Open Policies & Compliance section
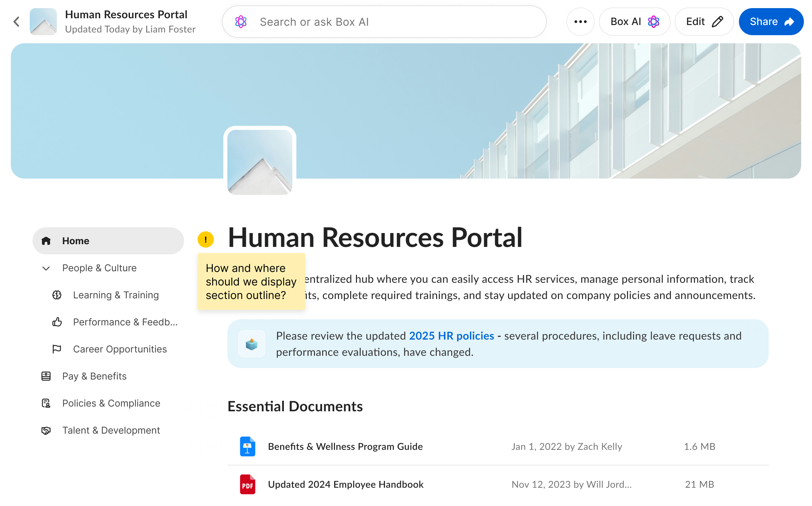 click(x=111, y=403)
